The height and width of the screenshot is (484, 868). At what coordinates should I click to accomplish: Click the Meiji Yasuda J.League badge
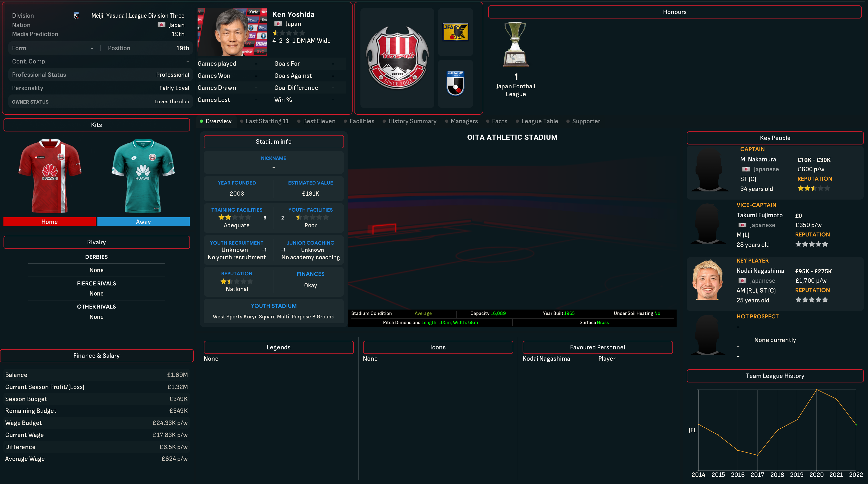pyautogui.click(x=455, y=83)
